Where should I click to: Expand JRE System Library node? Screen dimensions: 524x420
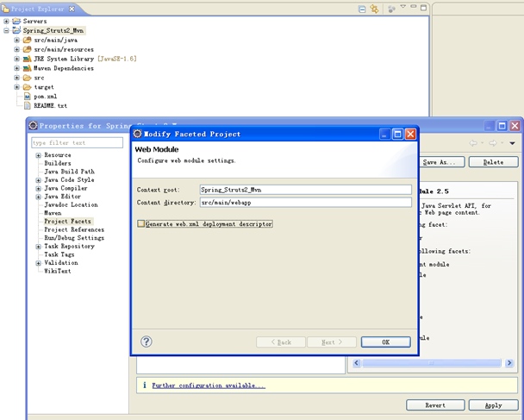pos(16,59)
